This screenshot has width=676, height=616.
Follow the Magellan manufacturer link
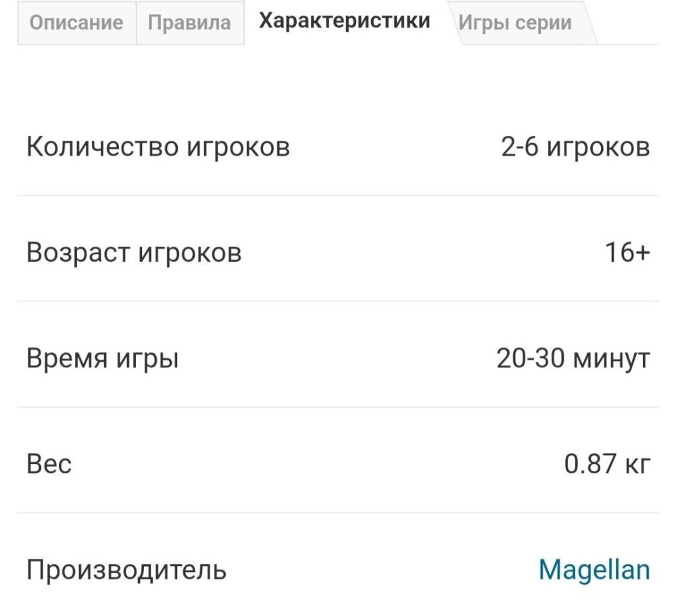click(594, 569)
